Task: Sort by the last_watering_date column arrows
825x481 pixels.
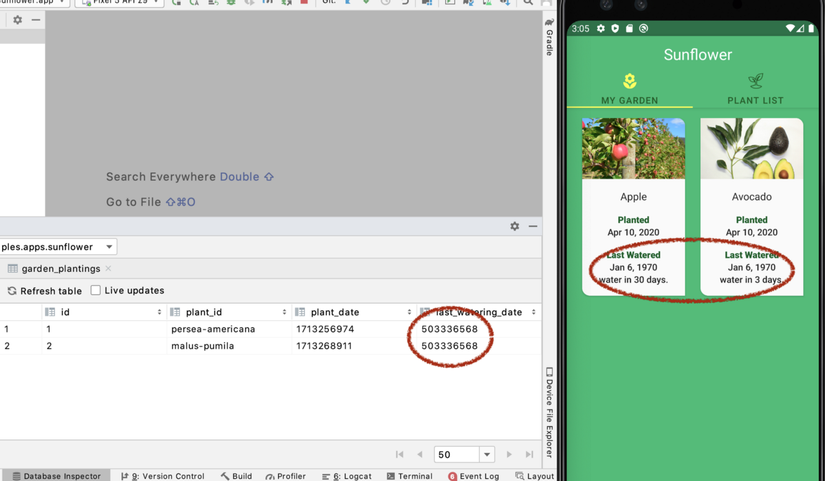Action: (x=534, y=312)
